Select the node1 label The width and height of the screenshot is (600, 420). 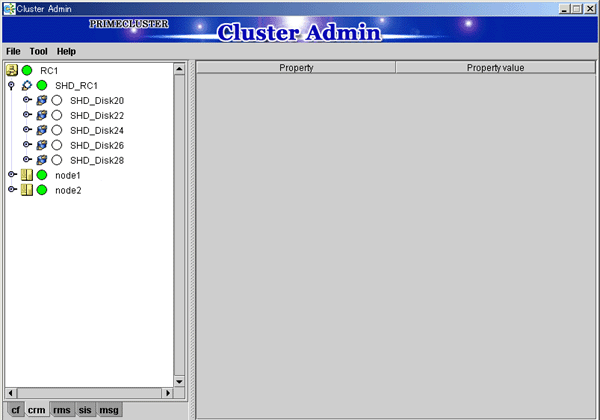(x=68, y=175)
